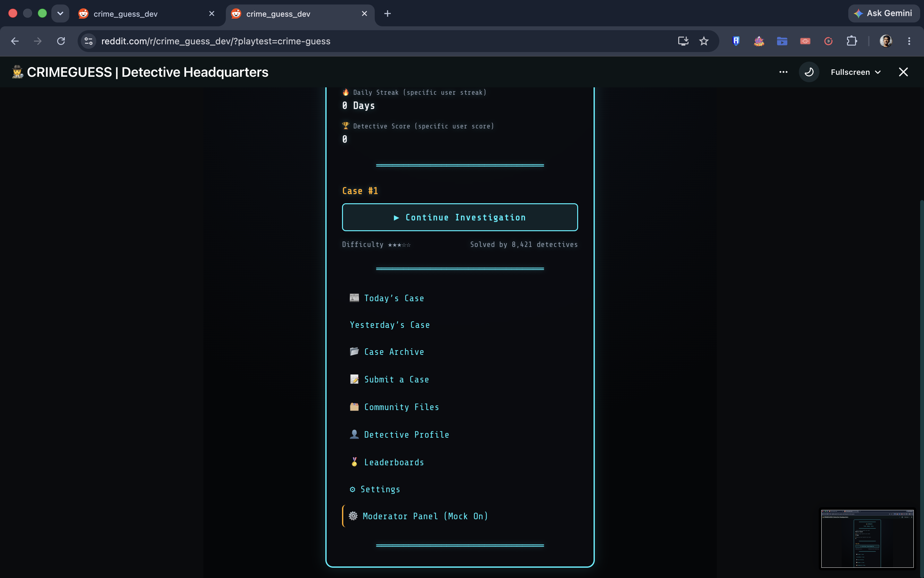The width and height of the screenshot is (924, 578).
Task: Click Continue Investigation button
Action: (460, 217)
